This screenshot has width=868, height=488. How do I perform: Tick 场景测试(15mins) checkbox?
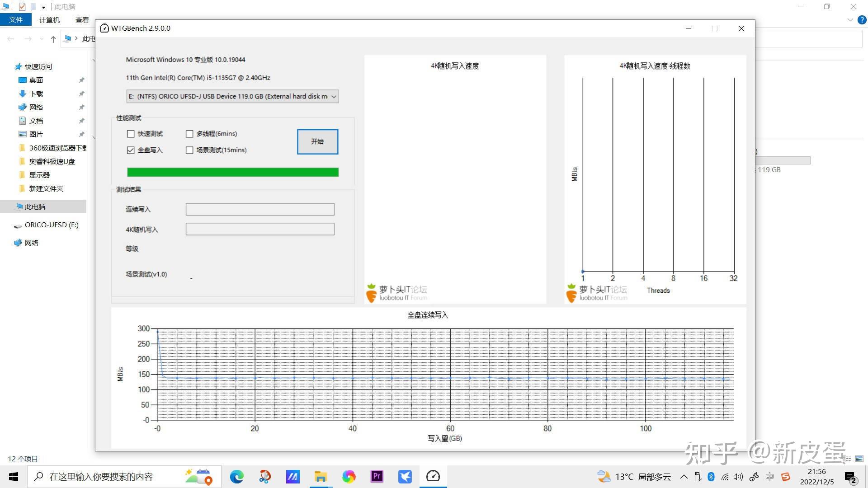point(189,150)
